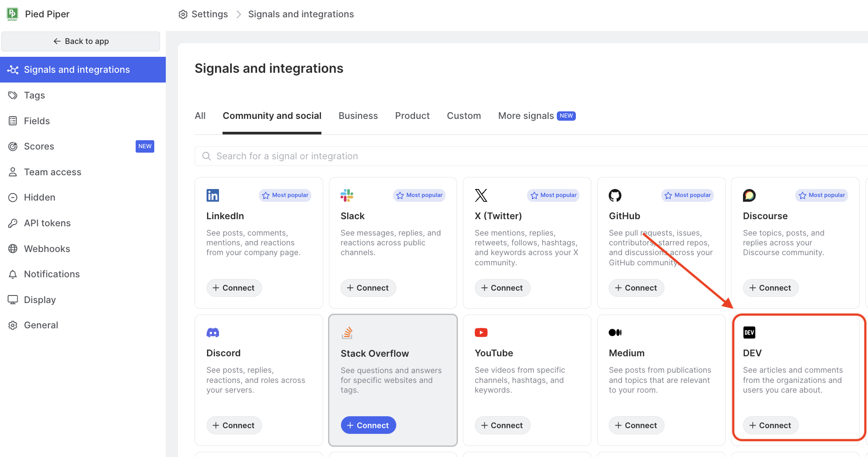Image resolution: width=868 pixels, height=457 pixels.
Task: Click the NEW badge next to Scores
Action: (x=145, y=146)
